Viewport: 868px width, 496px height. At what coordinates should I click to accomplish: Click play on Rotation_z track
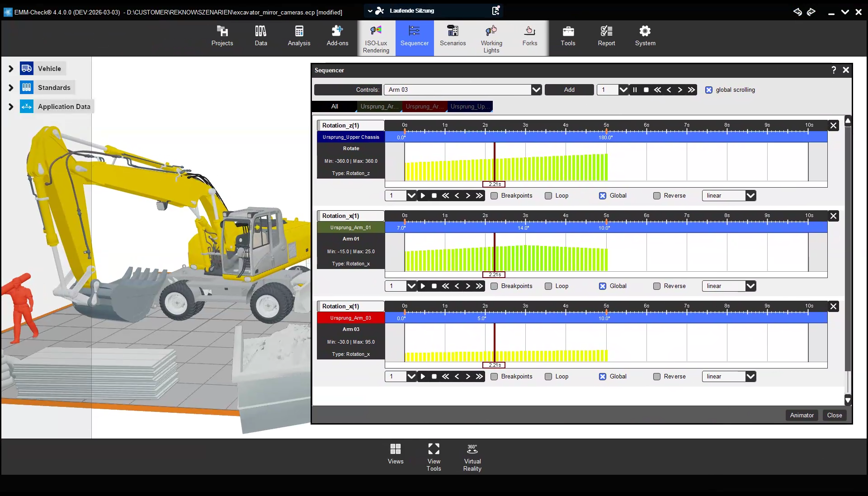423,196
